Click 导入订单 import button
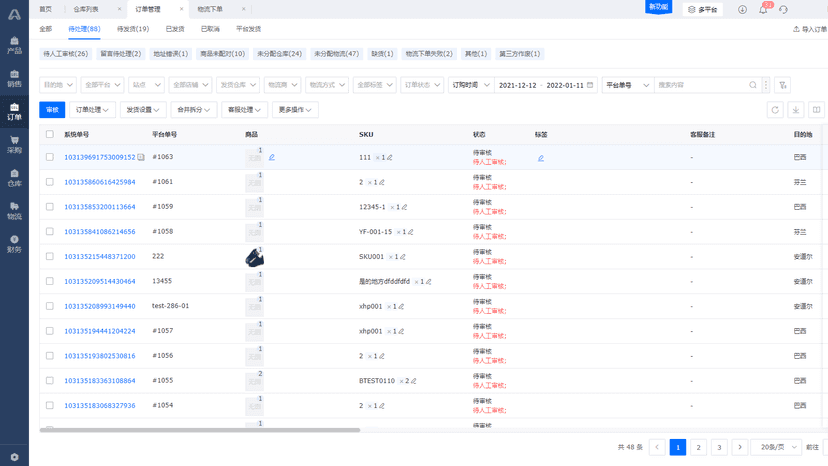The image size is (828, 466). [811, 29]
